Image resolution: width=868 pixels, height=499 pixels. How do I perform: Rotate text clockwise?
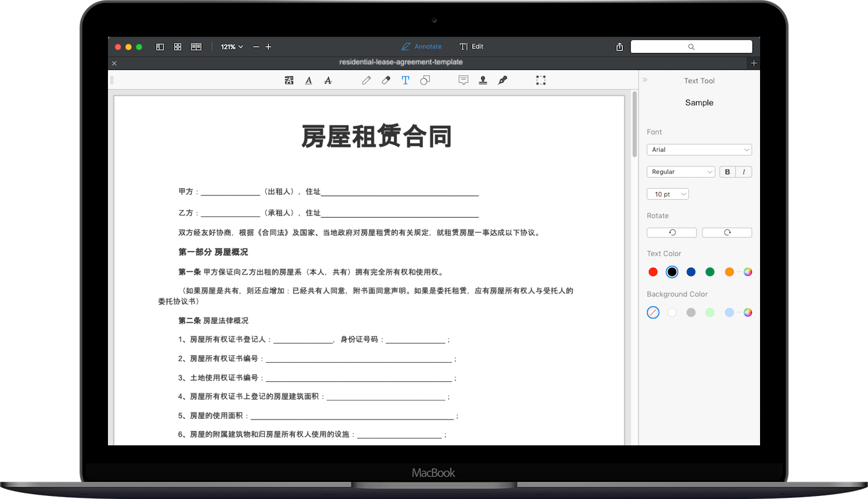727,233
